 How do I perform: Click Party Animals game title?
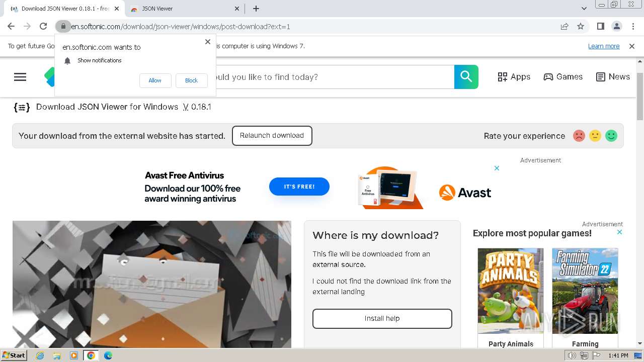(511, 344)
